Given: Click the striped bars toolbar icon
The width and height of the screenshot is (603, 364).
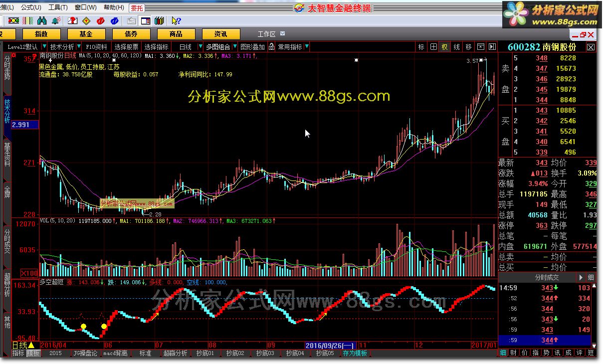Looking at the screenshot, I should [28, 20].
